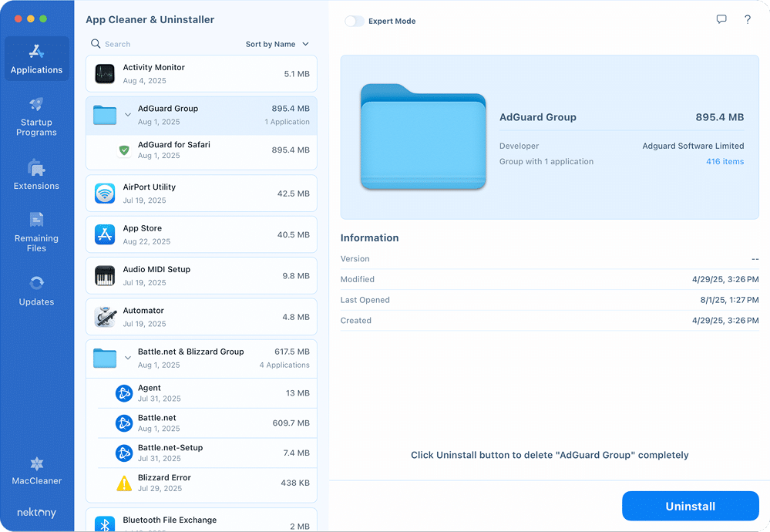The height and width of the screenshot is (532, 770).
Task: Click the 438 KB Blizzard Error size
Action: [295, 483]
